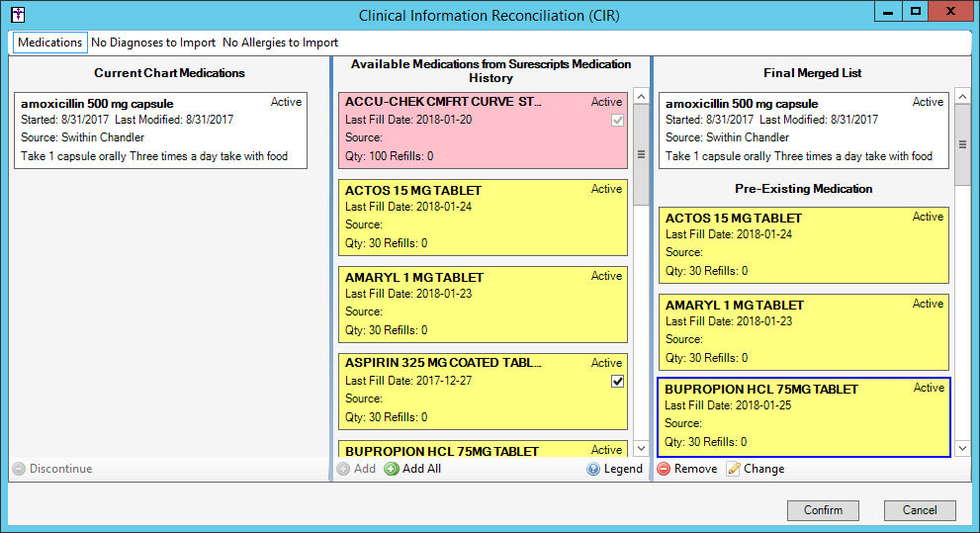Open the Legend help icon
The height and width of the screenshot is (533, 980).
[593, 469]
